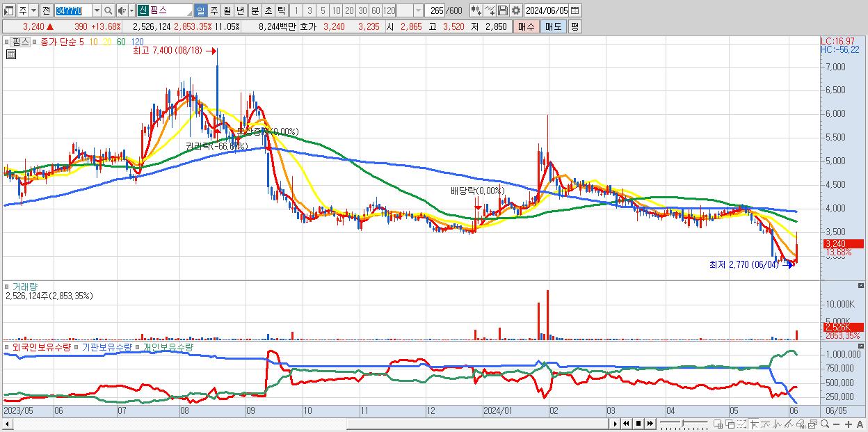The width and height of the screenshot is (868, 432).
Task: Select the 일 daily period toggle
Action: 201,10
